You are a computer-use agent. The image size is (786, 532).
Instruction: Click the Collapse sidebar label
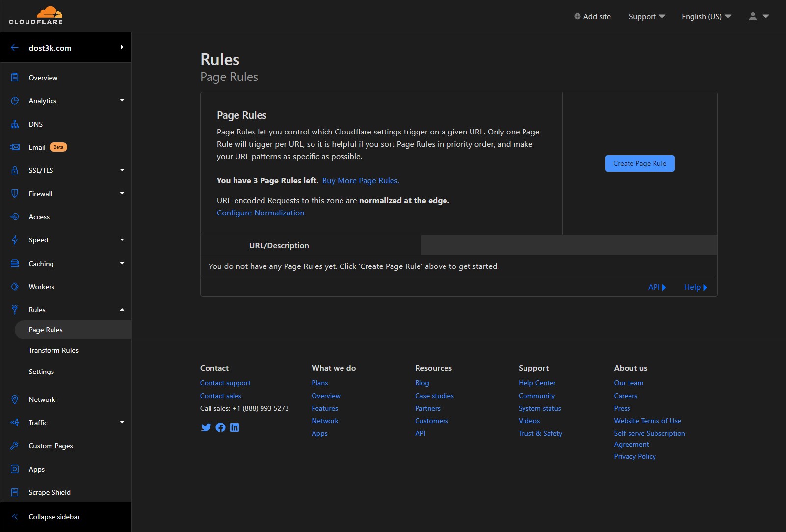pyautogui.click(x=54, y=517)
